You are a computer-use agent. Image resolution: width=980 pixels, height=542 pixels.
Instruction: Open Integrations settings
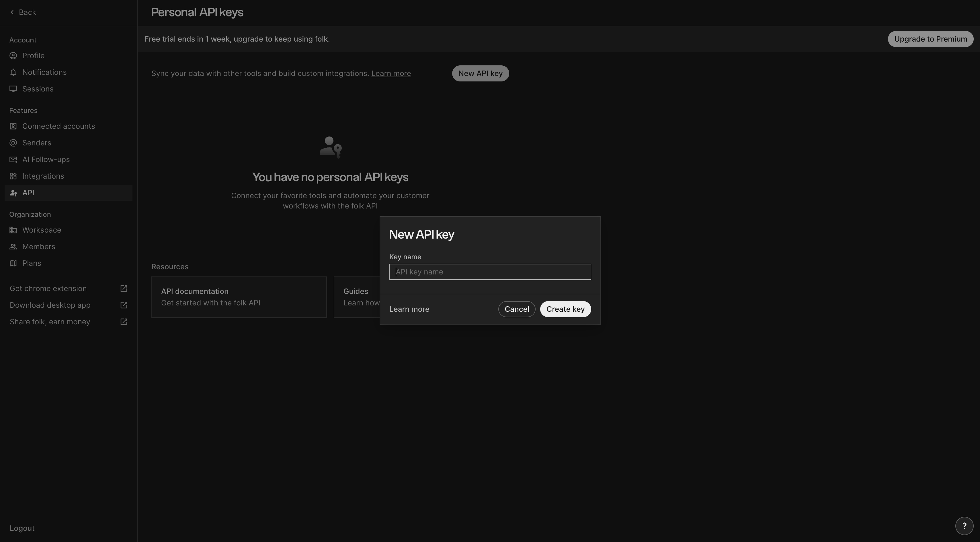click(x=69, y=176)
